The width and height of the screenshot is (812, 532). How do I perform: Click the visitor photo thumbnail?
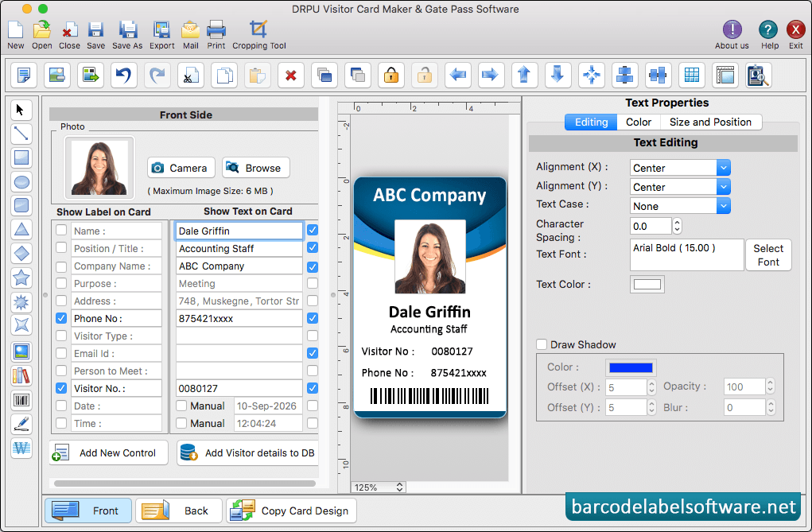point(99,168)
